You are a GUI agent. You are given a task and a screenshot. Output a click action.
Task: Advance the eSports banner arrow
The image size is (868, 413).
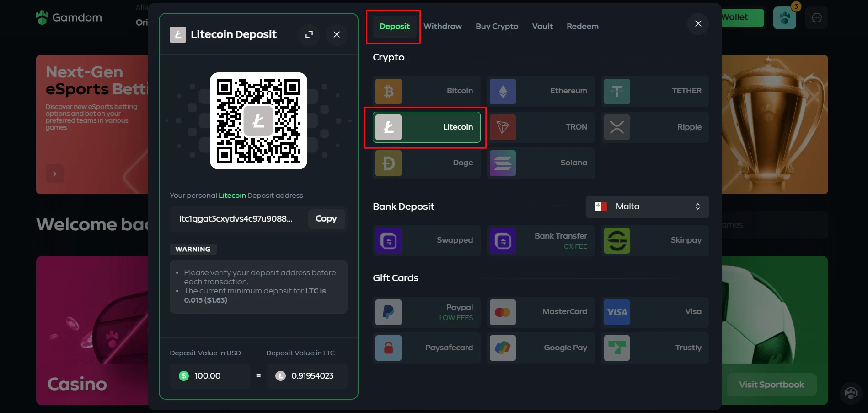[55, 174]
